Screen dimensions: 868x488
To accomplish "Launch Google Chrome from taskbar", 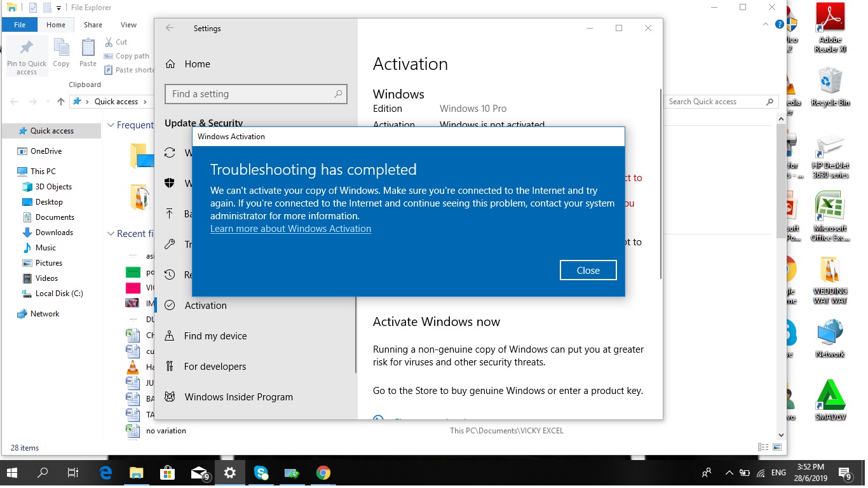I will (323, 473).
